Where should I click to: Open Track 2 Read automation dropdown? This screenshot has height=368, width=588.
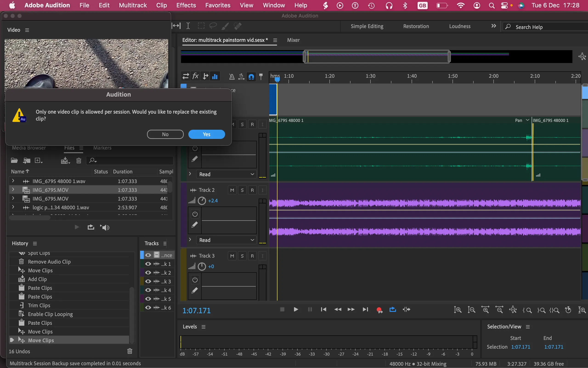(x=226, y=240)
